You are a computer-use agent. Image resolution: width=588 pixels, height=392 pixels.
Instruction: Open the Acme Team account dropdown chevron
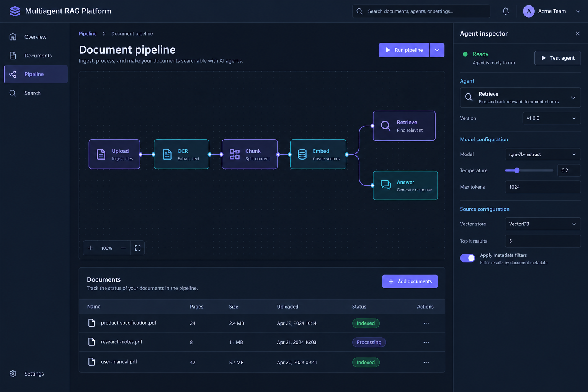(578, 11)
